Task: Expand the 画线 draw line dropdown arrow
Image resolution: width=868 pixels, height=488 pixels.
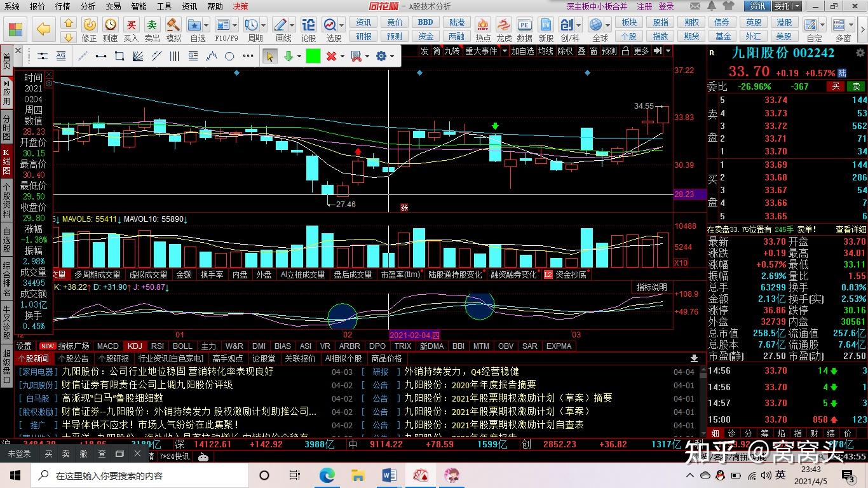Action: 291,26
